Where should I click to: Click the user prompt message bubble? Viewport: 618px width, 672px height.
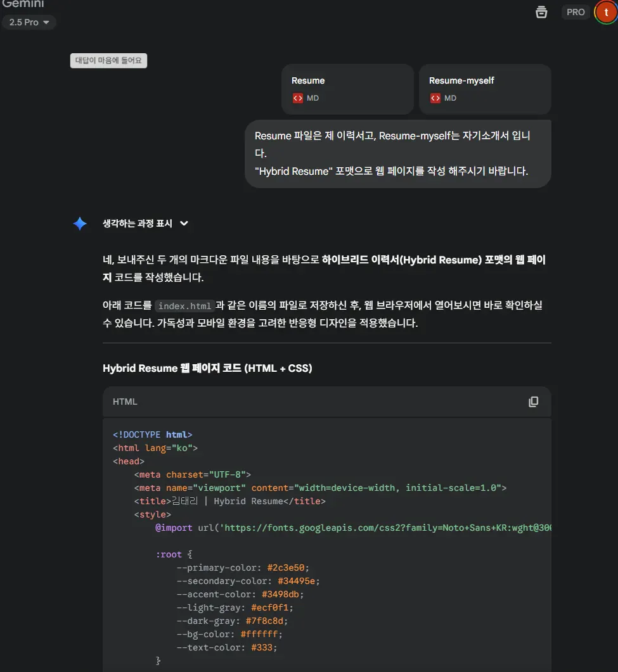point(397,153)
